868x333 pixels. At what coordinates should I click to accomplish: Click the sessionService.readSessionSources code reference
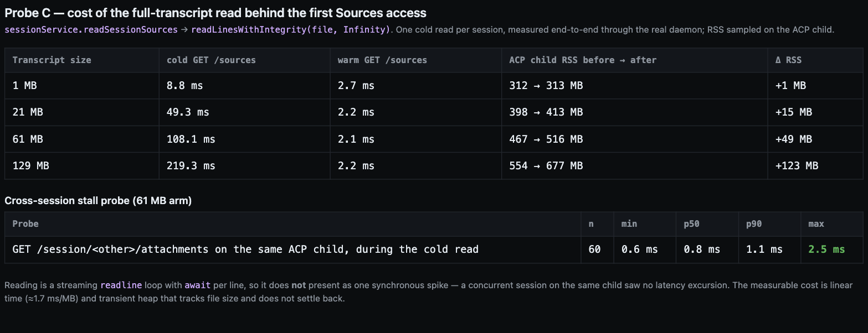[x=91, y=30]
